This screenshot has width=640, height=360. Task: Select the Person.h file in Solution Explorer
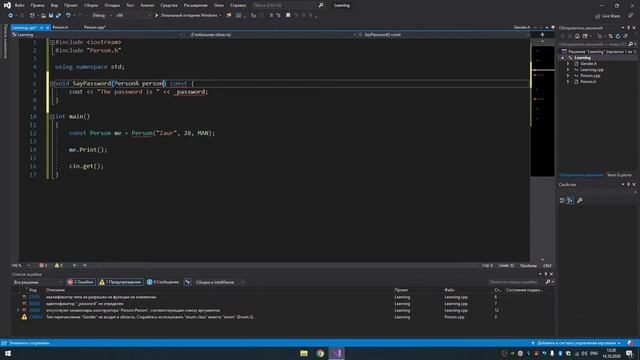[x=588, y=82]
